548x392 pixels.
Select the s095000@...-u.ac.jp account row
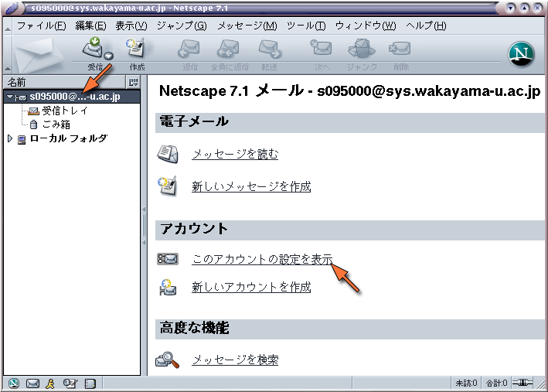pyautogui.click(x=72, y=97)
